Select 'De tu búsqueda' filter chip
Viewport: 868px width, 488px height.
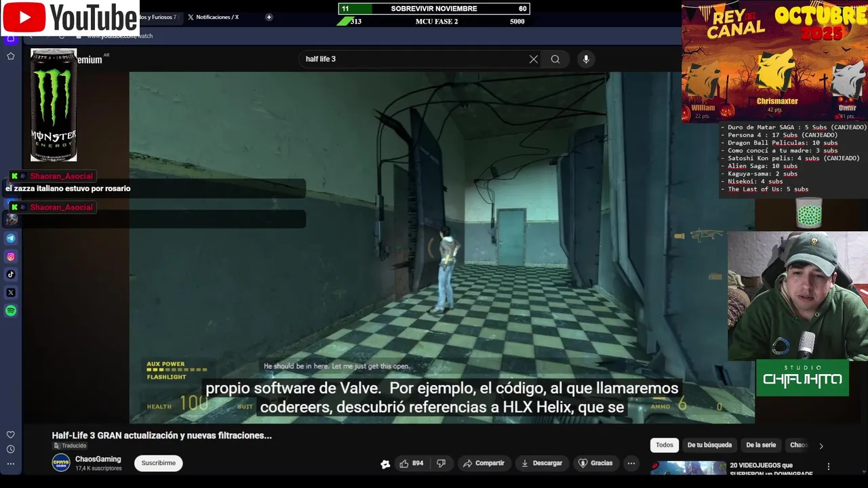coord(709,445)
